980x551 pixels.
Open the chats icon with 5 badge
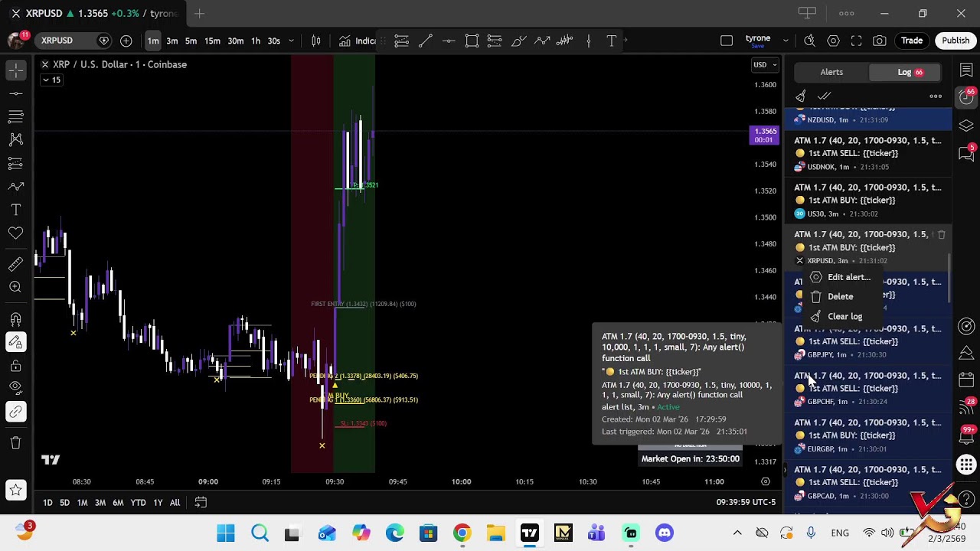(x=966, y=152)
